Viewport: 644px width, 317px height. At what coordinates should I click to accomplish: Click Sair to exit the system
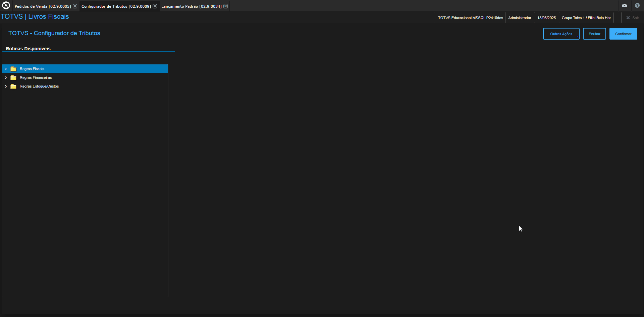[633, 18]
